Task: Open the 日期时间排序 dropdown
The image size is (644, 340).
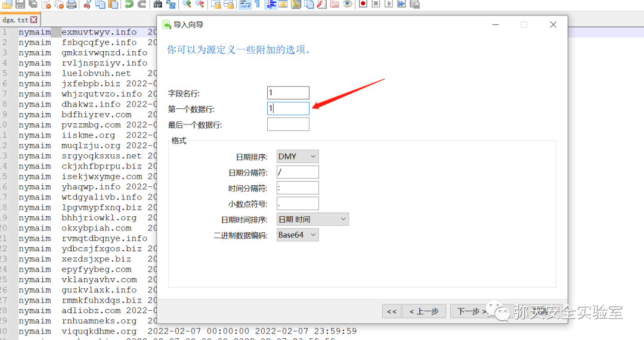Action: [x=312, y=219]
